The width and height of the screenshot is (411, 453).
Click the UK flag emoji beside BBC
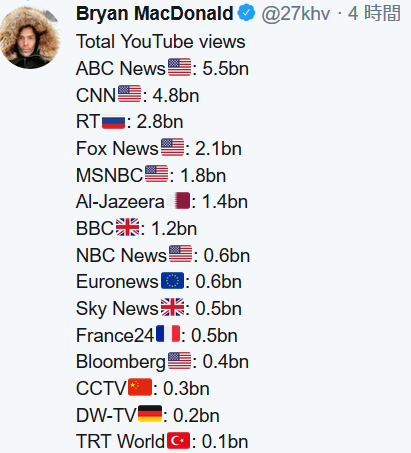tap(128, 227)
